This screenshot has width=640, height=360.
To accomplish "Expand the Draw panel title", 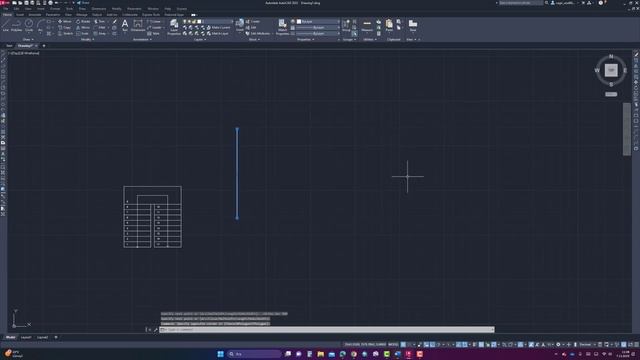I will click(27, 40).
